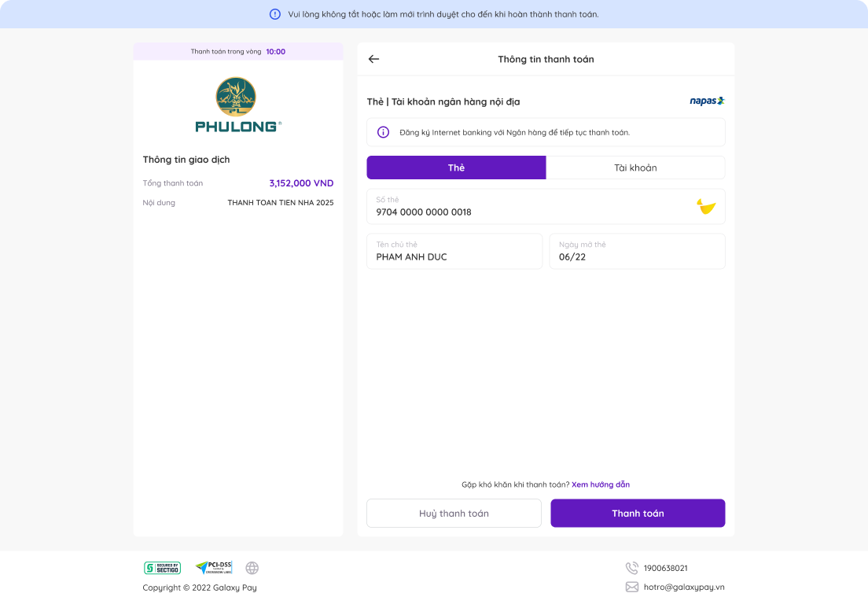This screenshot has width=868, height=604.
Task: Click the Thanh toán button
Action: 638,514
